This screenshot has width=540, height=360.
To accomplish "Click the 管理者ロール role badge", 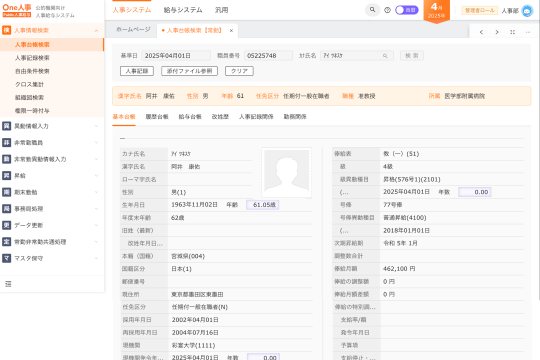I will point(480,10).
